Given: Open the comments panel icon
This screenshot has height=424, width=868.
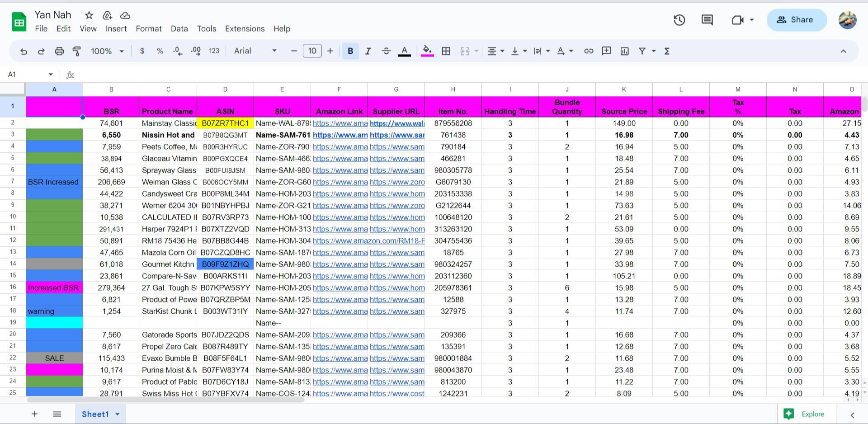Looking at the screenshot, I should pyautogui.click(x=707, y=20).
